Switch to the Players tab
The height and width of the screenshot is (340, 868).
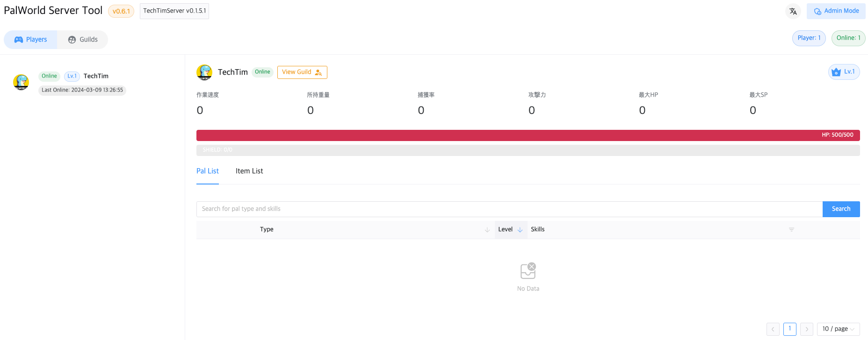[x=31, y=40]
